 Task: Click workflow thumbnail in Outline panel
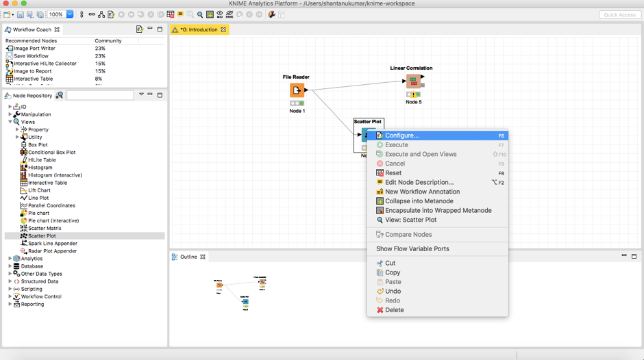pyautogui.click(x=240, y=294)
